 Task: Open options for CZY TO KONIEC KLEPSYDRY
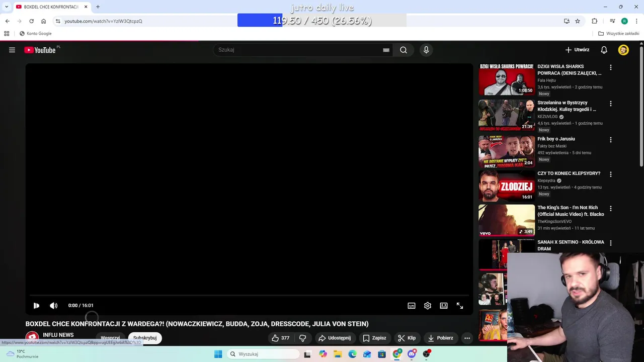click(x=611, y=174)
